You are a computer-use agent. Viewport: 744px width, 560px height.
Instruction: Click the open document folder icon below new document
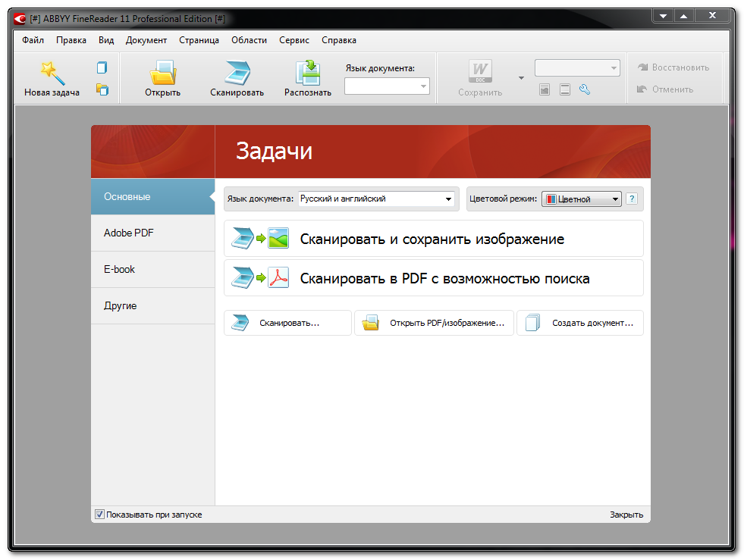coord(102,89)
